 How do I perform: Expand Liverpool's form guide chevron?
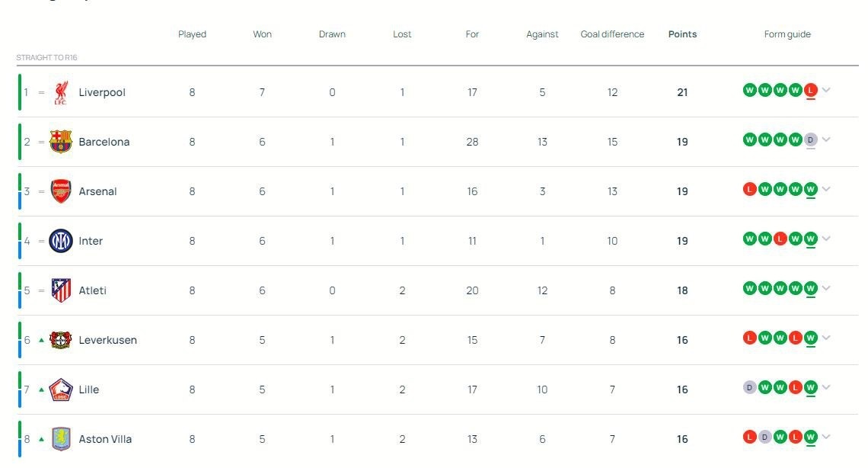827,91
